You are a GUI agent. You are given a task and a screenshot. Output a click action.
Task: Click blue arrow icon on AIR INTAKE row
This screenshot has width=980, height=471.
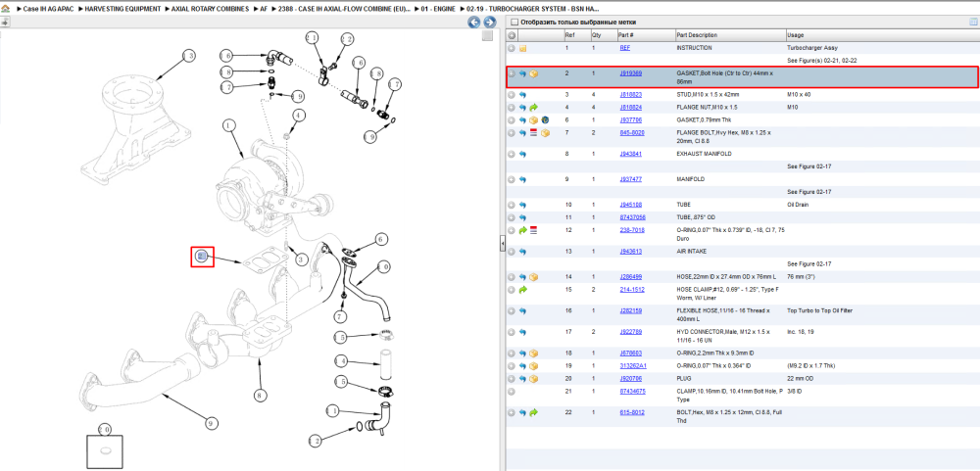(x=522, y=252)
